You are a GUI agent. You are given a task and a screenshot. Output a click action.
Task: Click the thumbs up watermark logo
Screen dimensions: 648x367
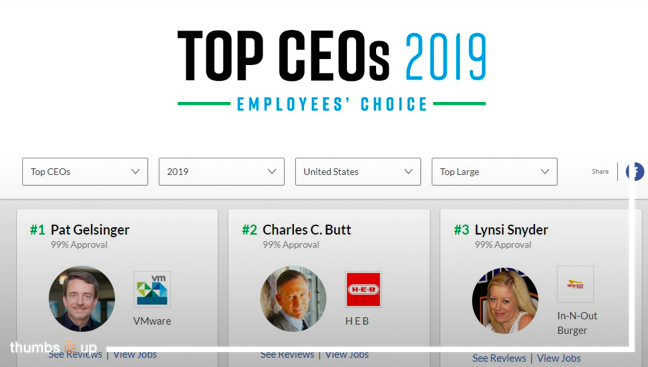(x=53, y=347)
